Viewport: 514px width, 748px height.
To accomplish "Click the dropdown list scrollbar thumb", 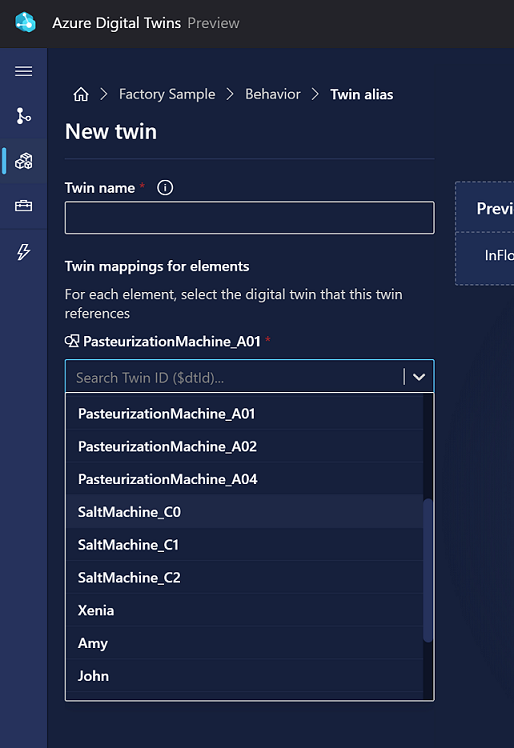I will click(x=428, y=570).
